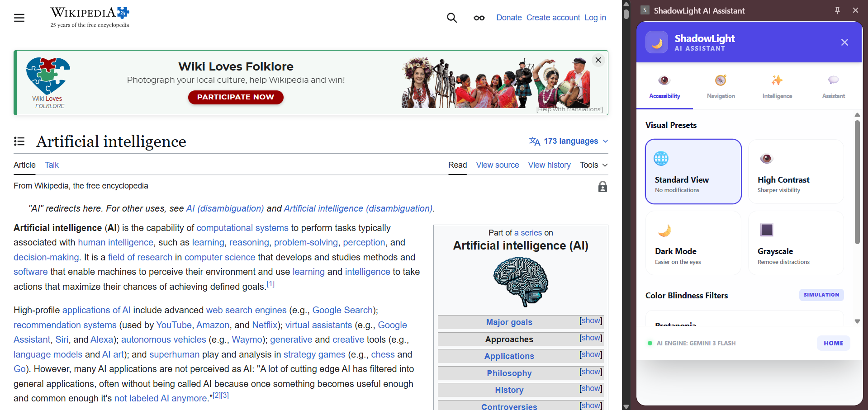Open appearance glasses icon menu

click(x=479, y=18)
